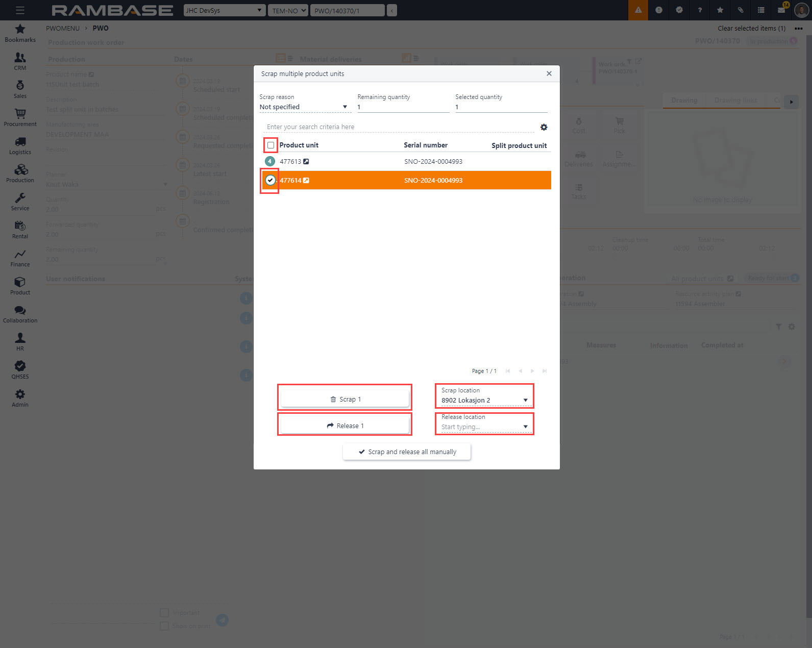
Task: Click the orange warning alert icon
Action: click(638, 10)
